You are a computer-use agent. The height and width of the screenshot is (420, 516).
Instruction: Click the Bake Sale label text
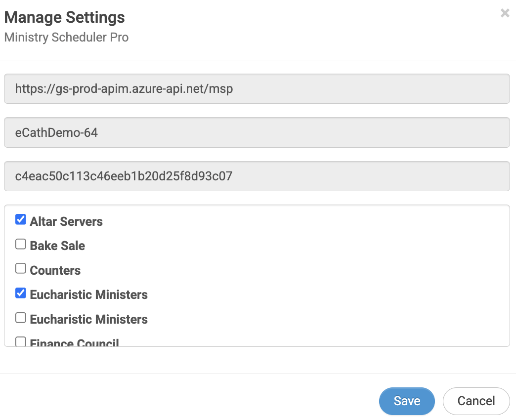pyautogui.click(x=57, y=246)
